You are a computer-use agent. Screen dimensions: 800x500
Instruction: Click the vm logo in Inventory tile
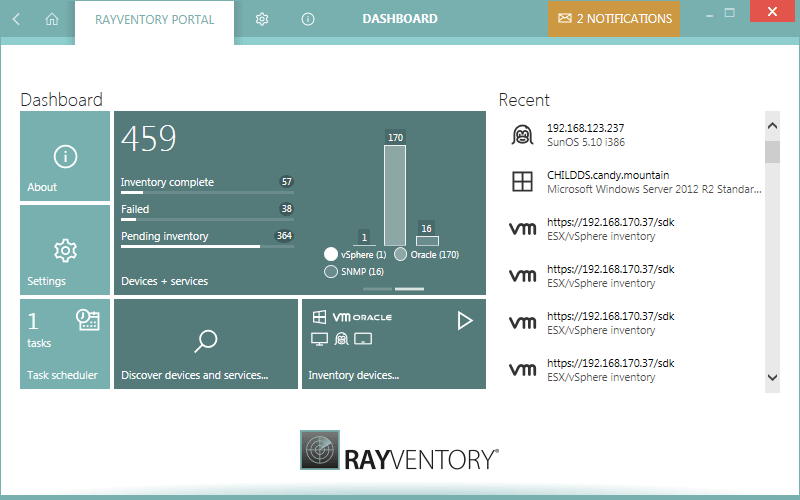[341, 317]
